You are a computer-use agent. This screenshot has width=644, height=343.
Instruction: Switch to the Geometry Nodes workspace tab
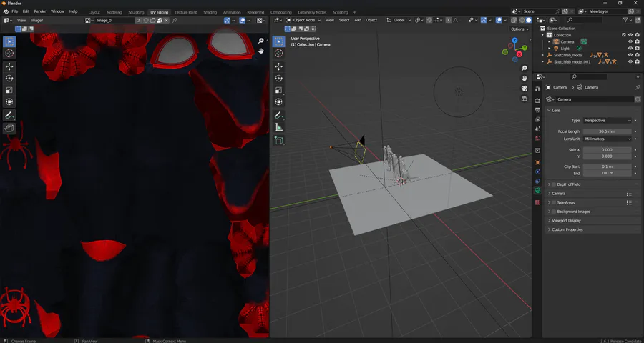312,12
